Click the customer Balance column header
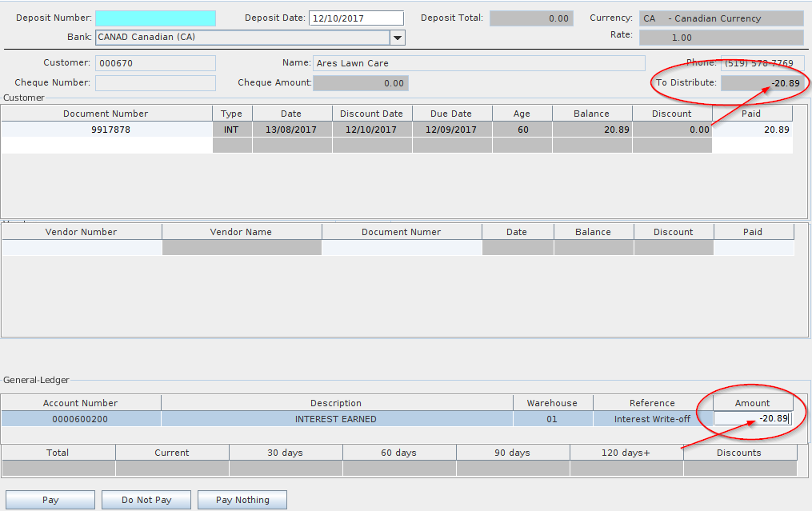812x511 pixels. point(591,114)
